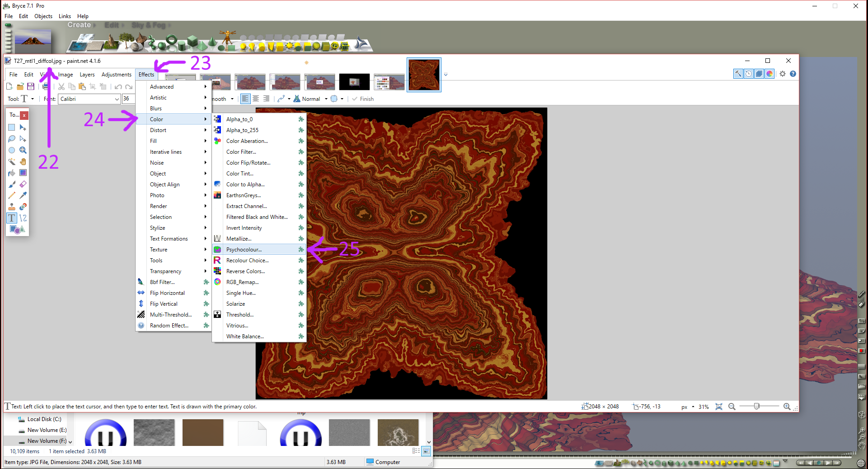Toggle the Colors window visibility button

769,74
